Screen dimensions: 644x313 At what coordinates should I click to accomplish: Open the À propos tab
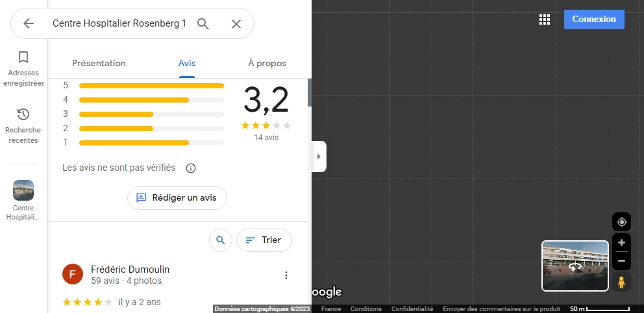click(x=267, y=63)
